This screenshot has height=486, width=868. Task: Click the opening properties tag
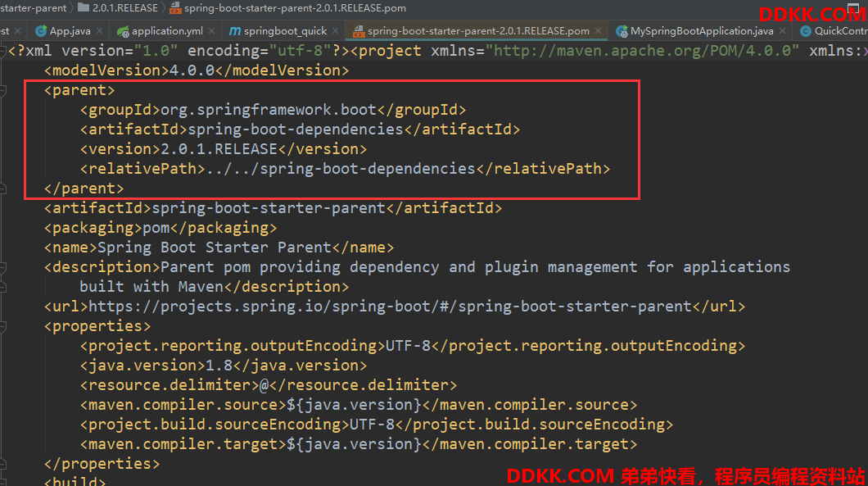97,326
